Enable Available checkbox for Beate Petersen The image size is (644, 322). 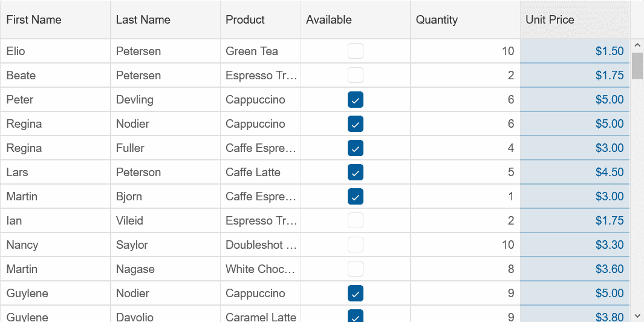point(356,75)
